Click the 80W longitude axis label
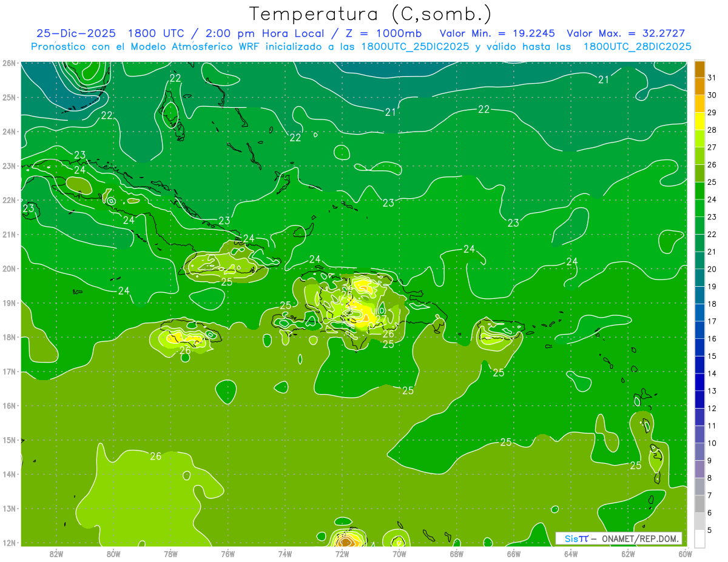Viewport: 728px width, 562px height. pos(113,553)
